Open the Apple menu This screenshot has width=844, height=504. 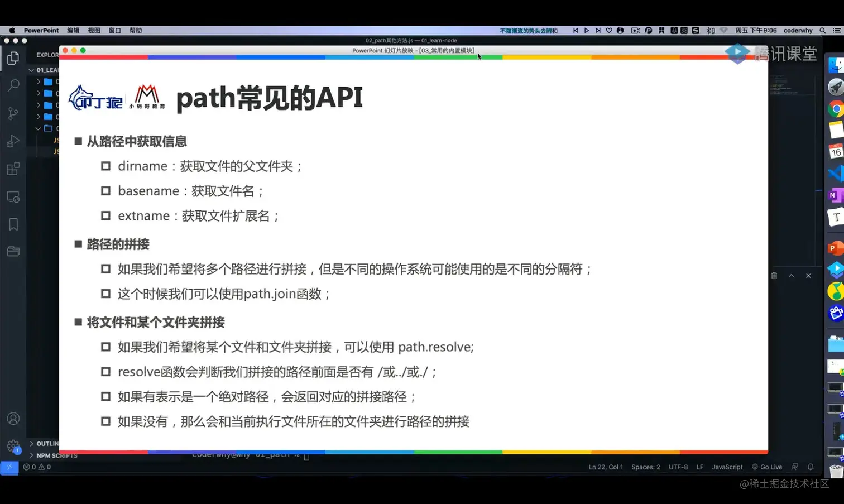click(12, 31)
